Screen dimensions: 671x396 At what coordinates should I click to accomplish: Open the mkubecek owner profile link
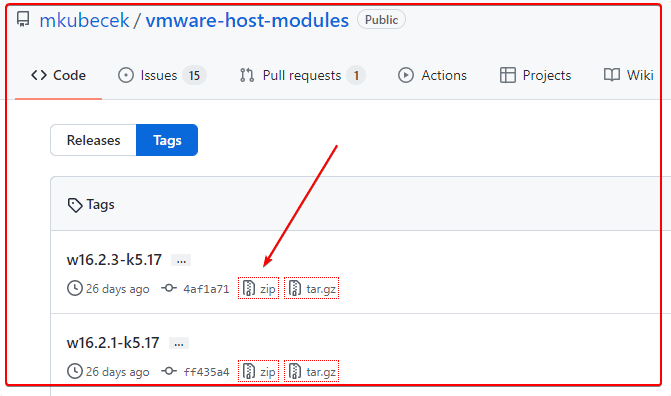tap(84, 21)
